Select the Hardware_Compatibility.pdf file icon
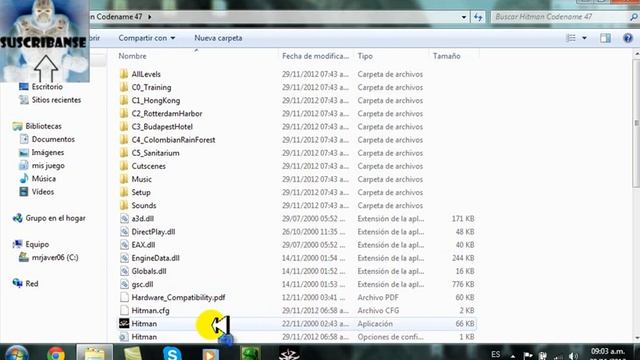Screen dimensions: 640x360 [x=124, y=298]
